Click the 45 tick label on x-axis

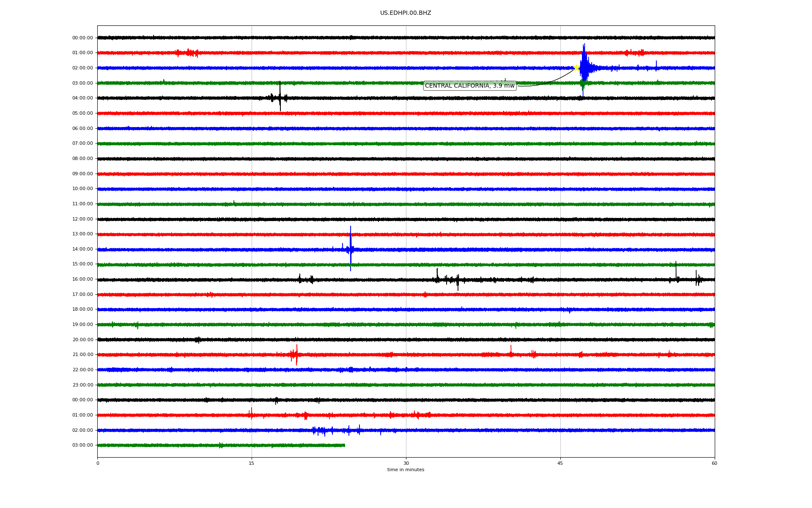(x=560, y=463)
